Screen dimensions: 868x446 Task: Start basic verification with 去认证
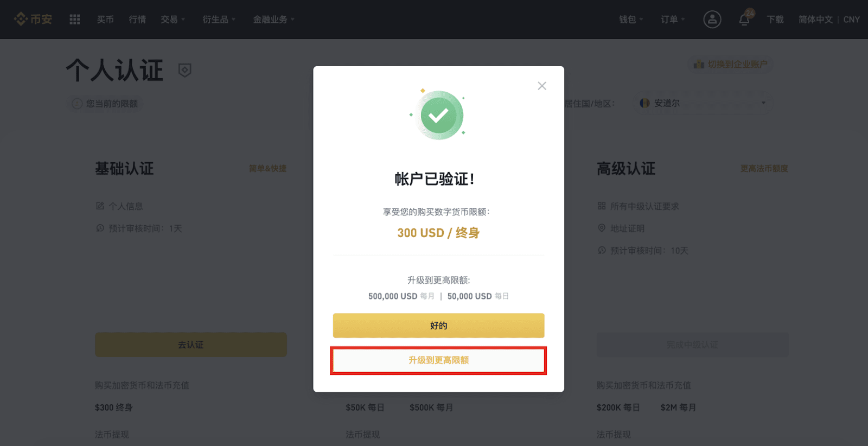coord(191,345)
